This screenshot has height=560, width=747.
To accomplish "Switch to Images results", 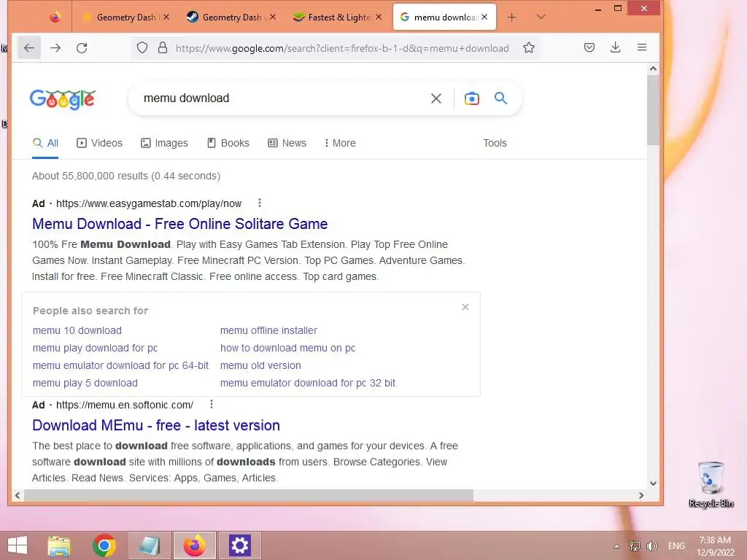I will [164, 143].
